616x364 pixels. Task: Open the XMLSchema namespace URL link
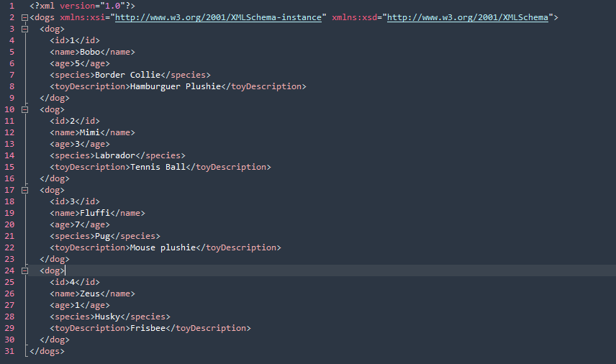click(x=468, y=17)
